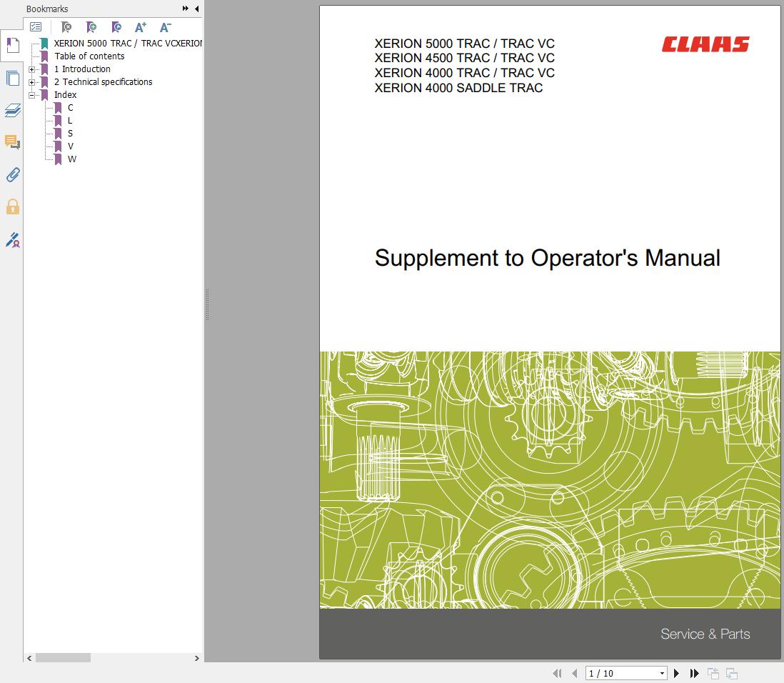784x683 pixels.
Task: Open the page number dropdown
Action: [662, 673]
